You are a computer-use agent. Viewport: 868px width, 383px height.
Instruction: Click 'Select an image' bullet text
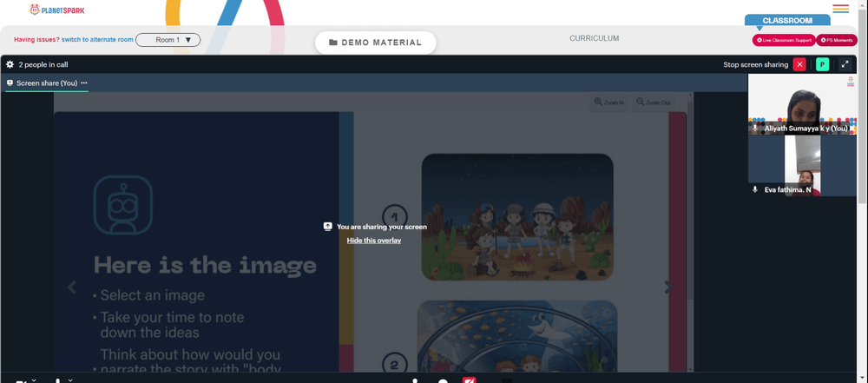(152, 295)
